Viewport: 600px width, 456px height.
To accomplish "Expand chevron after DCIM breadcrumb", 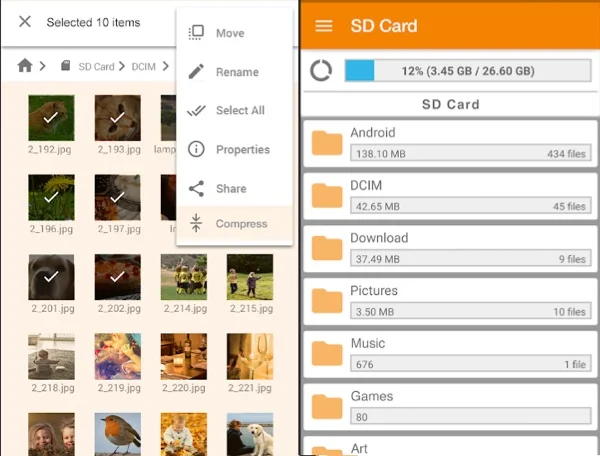I will [x=166, y=66].
